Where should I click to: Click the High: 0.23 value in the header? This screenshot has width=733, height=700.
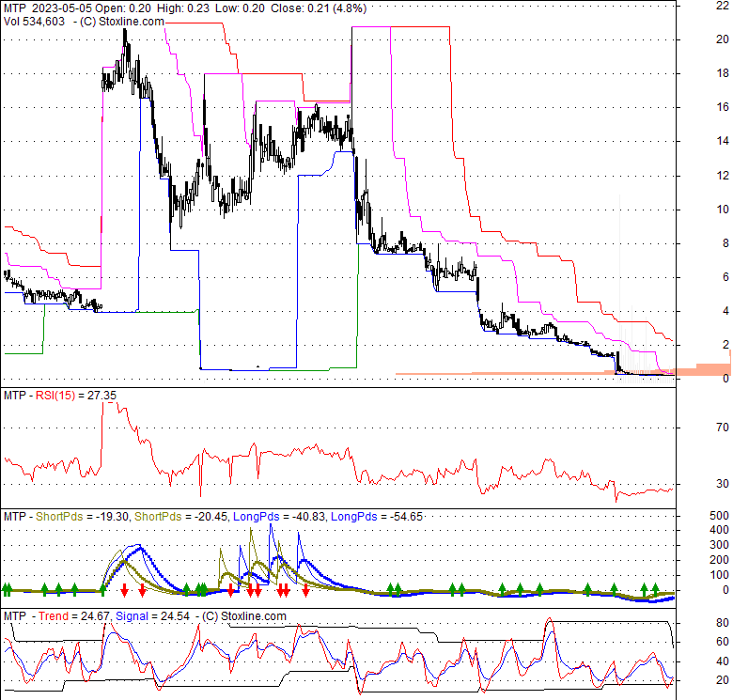183,8
